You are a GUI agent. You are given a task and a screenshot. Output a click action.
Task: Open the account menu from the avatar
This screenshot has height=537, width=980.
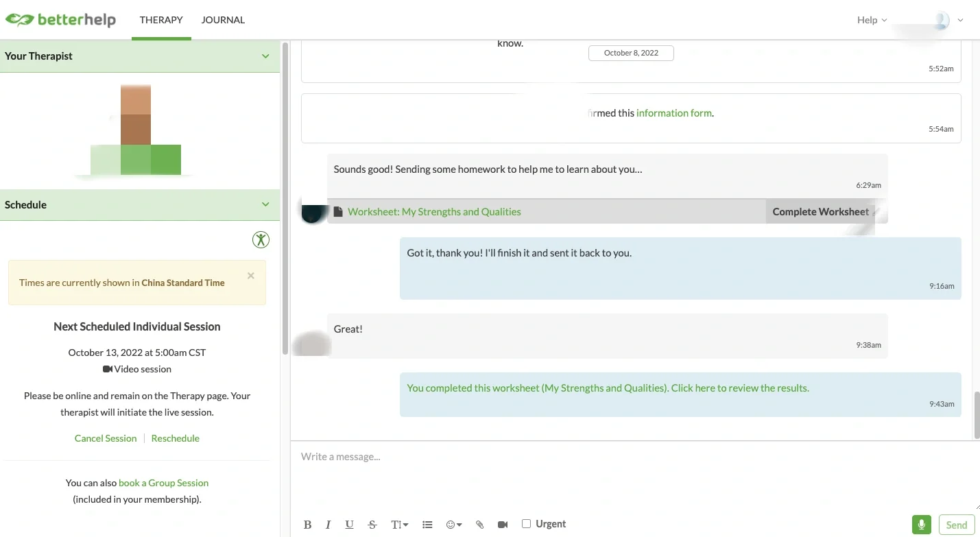tap(948, 20)
